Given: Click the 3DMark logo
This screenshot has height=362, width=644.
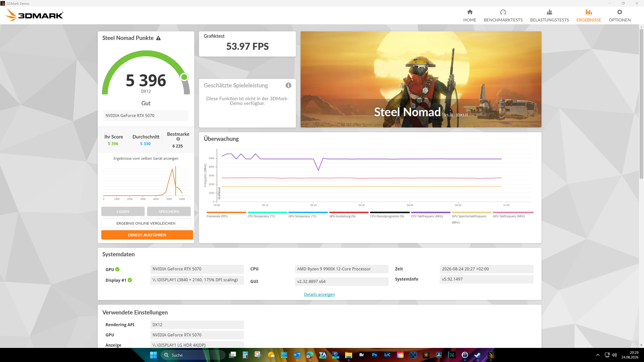Looking at the screenshot, I should (35, 15).
